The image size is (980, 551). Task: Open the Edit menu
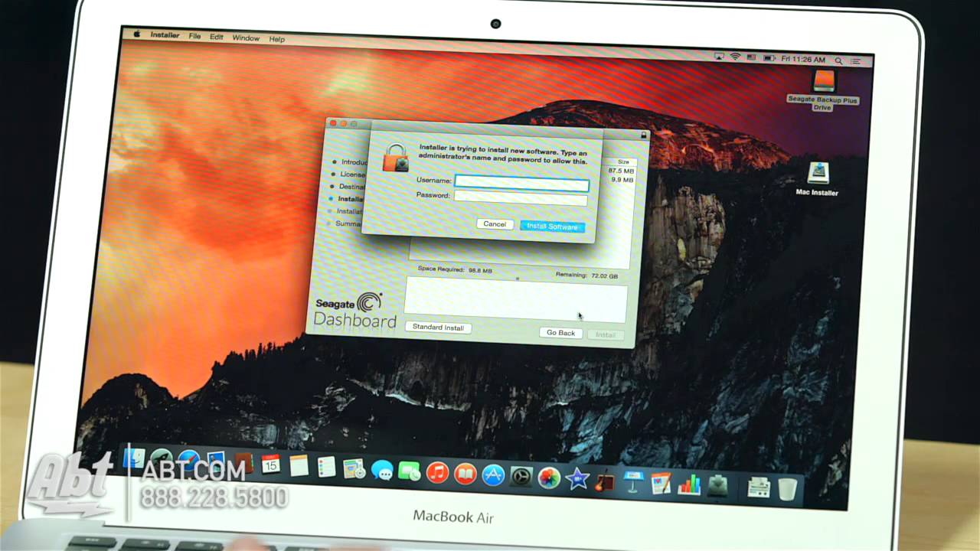coord(217,37)
